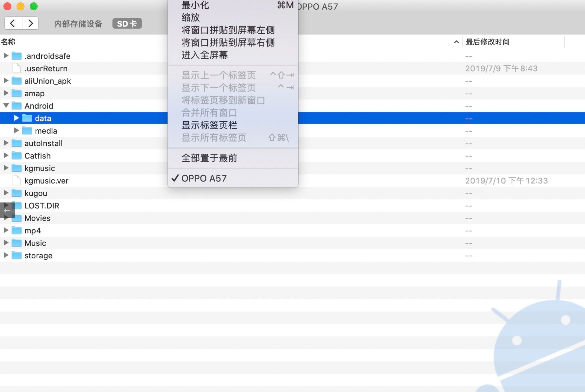Select the media folder icon
This screenshot has width=585, height=392.
click(x=27, y=131)
